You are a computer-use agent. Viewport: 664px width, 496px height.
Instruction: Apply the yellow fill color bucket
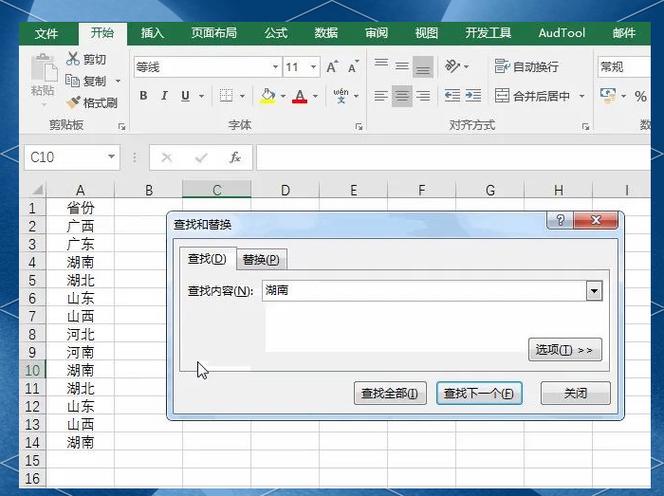[x=268, y=96]
